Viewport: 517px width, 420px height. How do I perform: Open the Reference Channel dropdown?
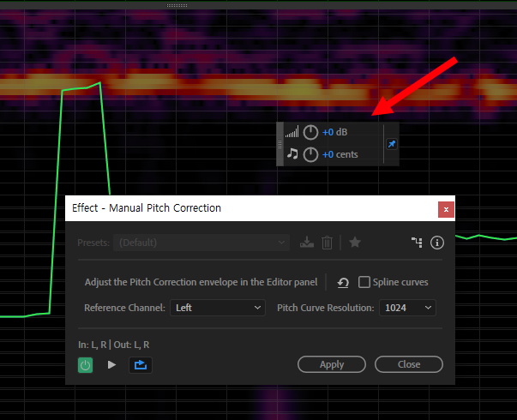218,308
